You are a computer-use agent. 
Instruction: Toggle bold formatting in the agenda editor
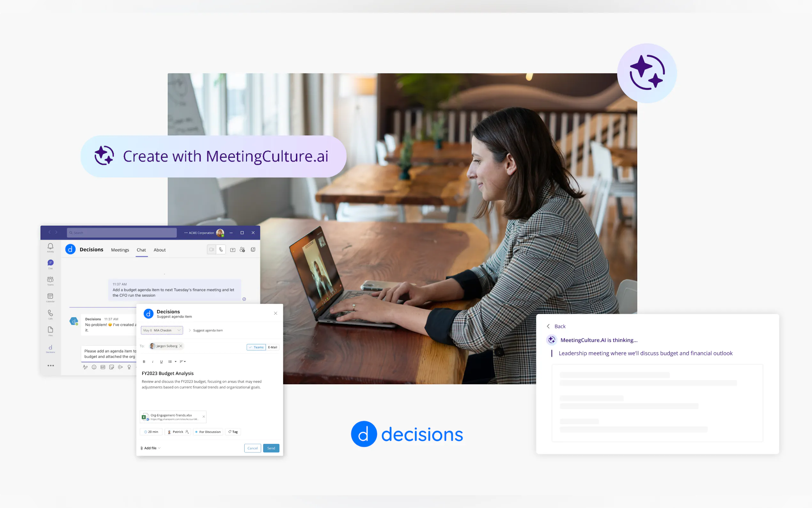tap(144, 361)
